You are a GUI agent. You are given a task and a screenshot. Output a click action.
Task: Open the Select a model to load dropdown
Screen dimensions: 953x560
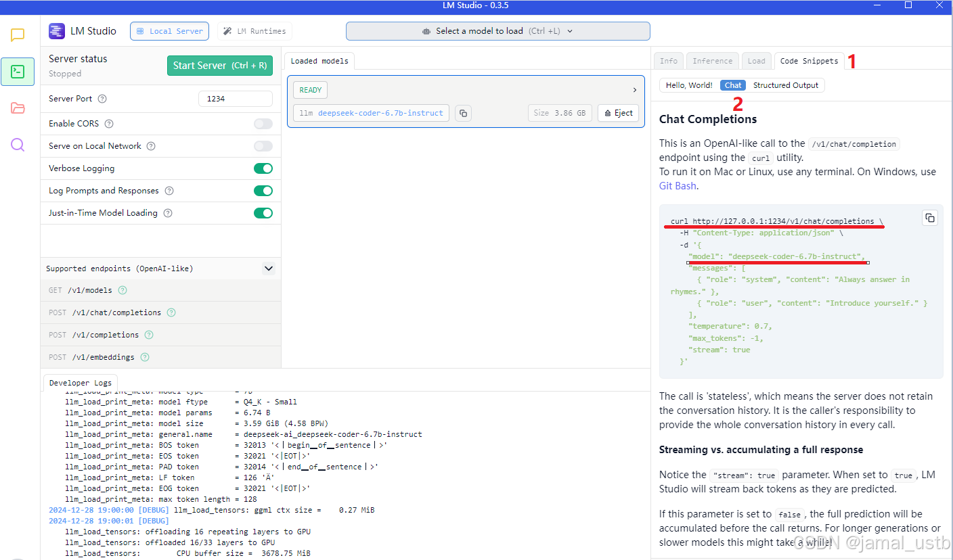(497, 30)
